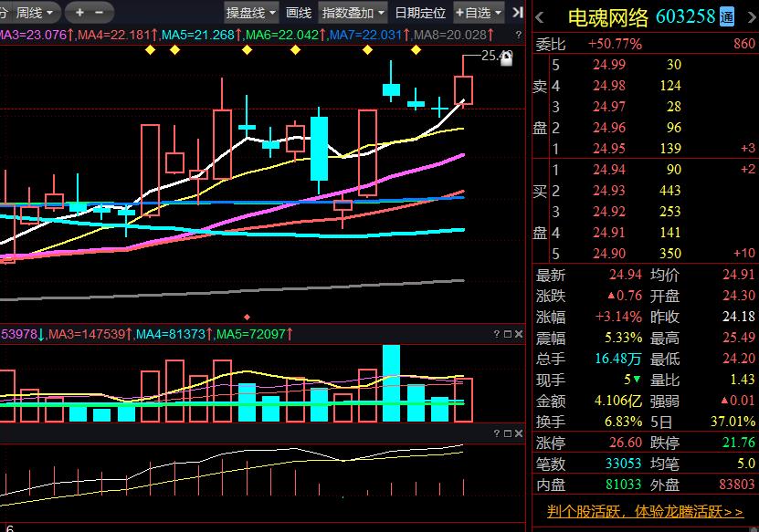This screenshot has height=532, width=759.
Task: Expand the 指数叠加 dropdown
Action: (353, 13)
